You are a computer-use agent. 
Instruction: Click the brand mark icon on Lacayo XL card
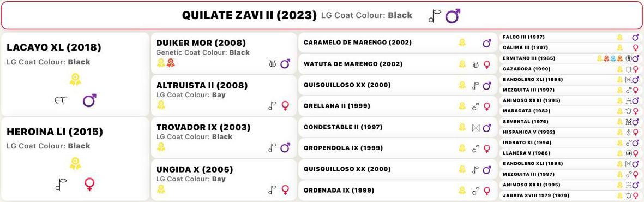coord(62,100)
